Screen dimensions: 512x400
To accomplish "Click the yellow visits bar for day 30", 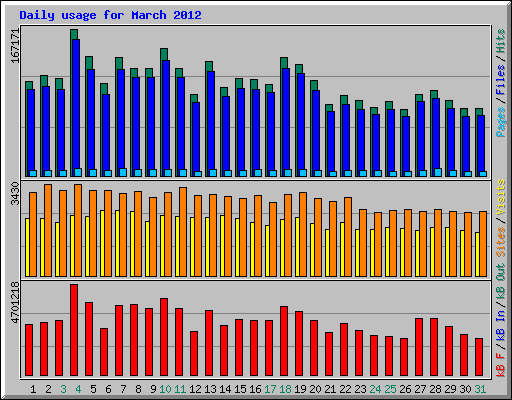I will (462, 253).
